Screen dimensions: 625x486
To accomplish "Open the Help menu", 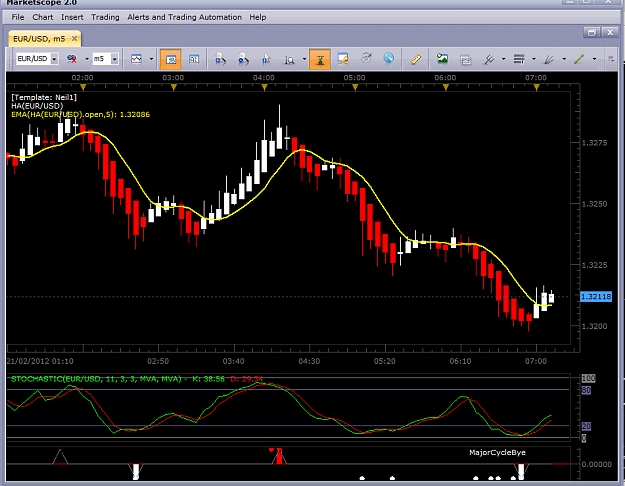I will pyautogui.click(x=257, y=17).
